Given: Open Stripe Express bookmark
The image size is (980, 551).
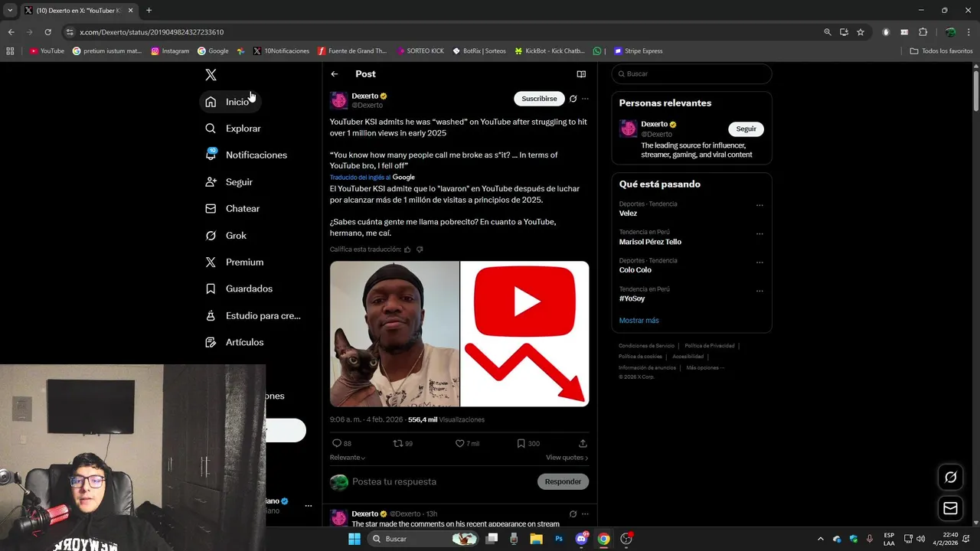Looking at the screenshot, I should pyautogui.click(x=638, y=51).
